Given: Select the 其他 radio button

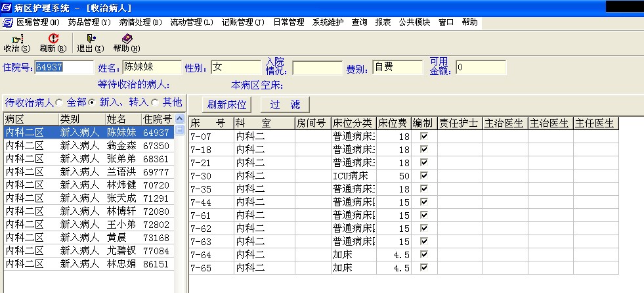Looking at the screenshot, I should (155, 102).
